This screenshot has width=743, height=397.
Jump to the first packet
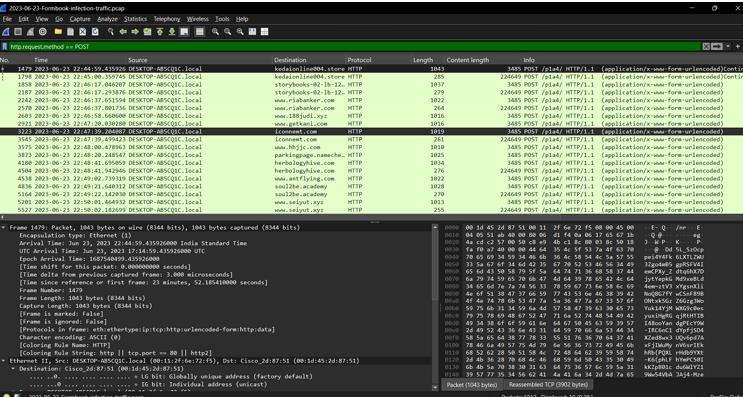pyautogui.click(x=160, y=32)
